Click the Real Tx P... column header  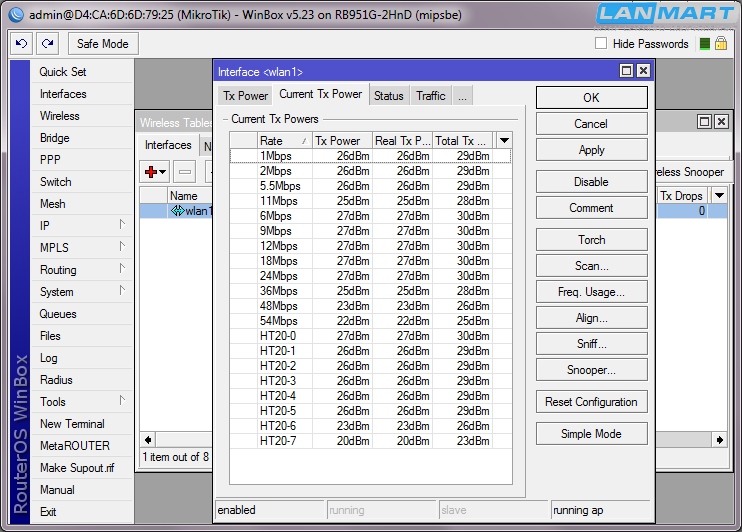402,141
